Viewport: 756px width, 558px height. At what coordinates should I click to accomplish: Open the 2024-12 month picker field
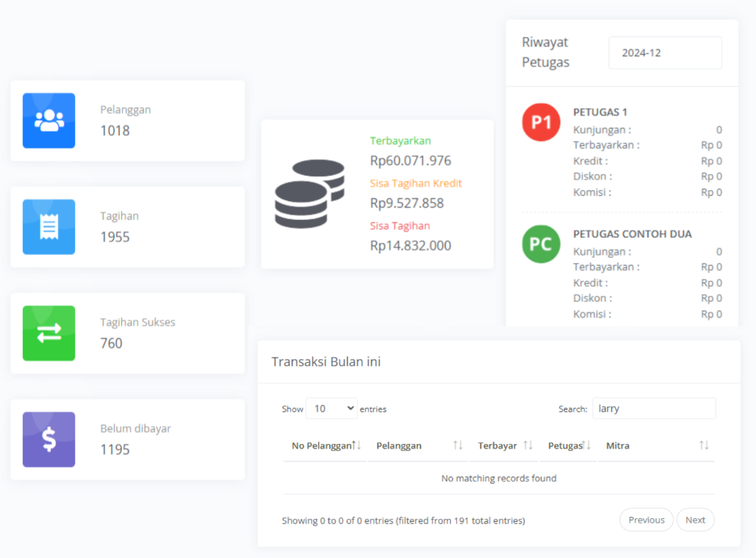tap(665, 53)
